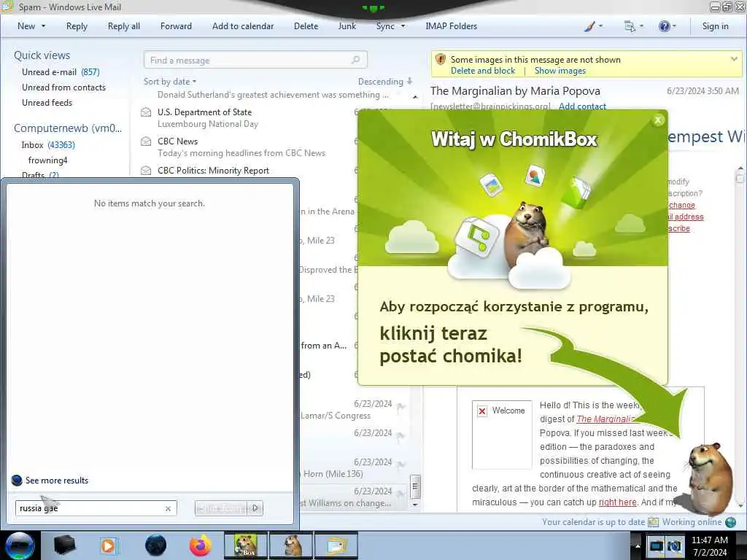Click the Working online globe icon

click(730, 522)
